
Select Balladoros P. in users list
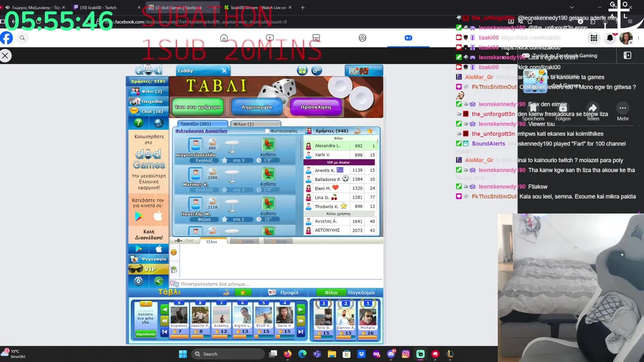[341, 179]
